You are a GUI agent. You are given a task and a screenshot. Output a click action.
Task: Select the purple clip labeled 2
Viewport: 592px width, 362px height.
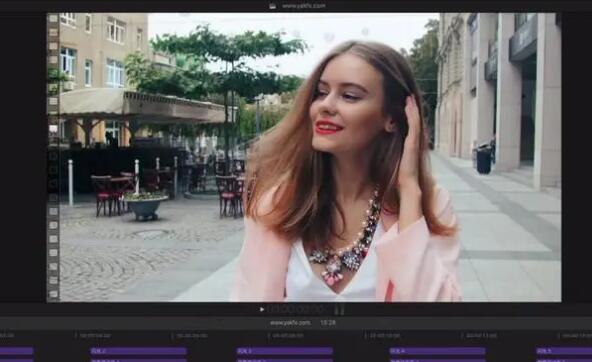[139, 351]
